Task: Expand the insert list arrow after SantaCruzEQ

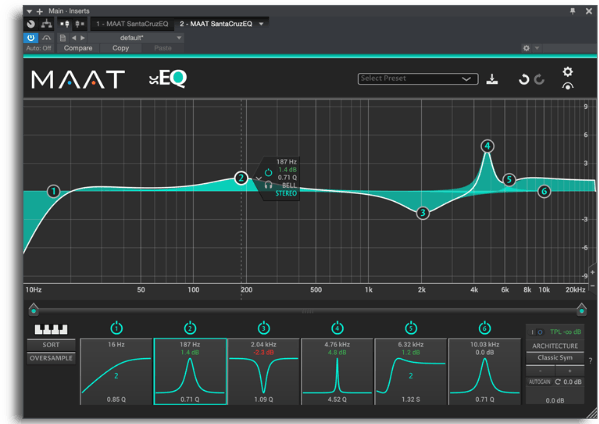Action: 261,24
